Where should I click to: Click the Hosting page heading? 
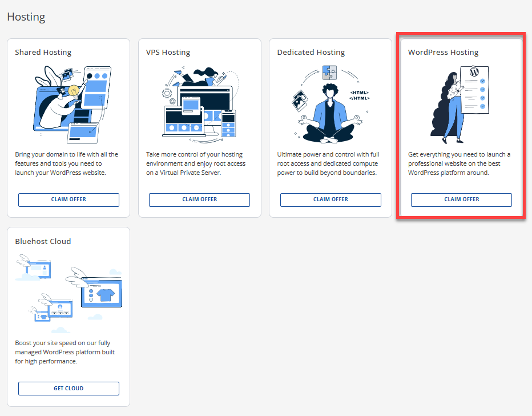click(26, 17)
